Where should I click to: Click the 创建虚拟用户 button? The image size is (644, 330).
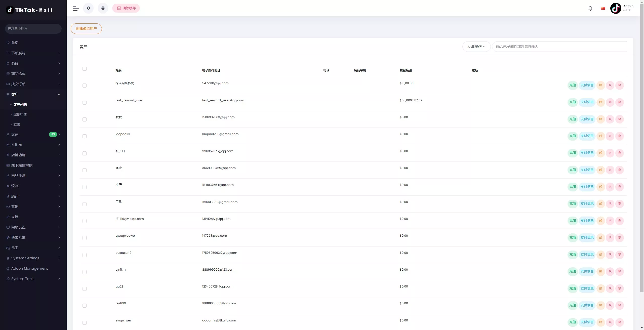pos(86,29)
